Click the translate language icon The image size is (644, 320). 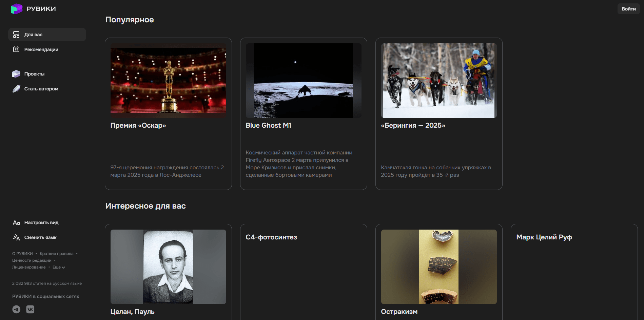pos(16,237)
